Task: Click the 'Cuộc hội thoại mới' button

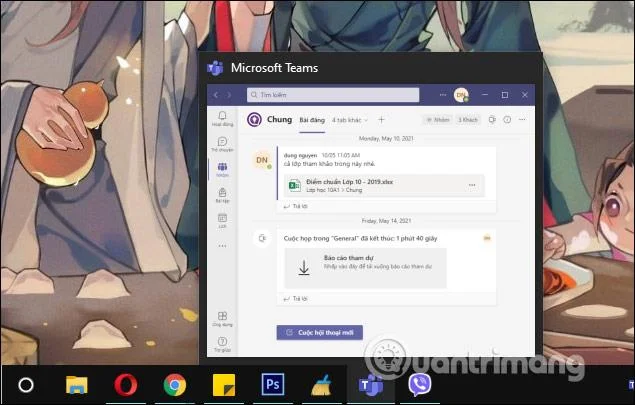Action: coord(320,333)
